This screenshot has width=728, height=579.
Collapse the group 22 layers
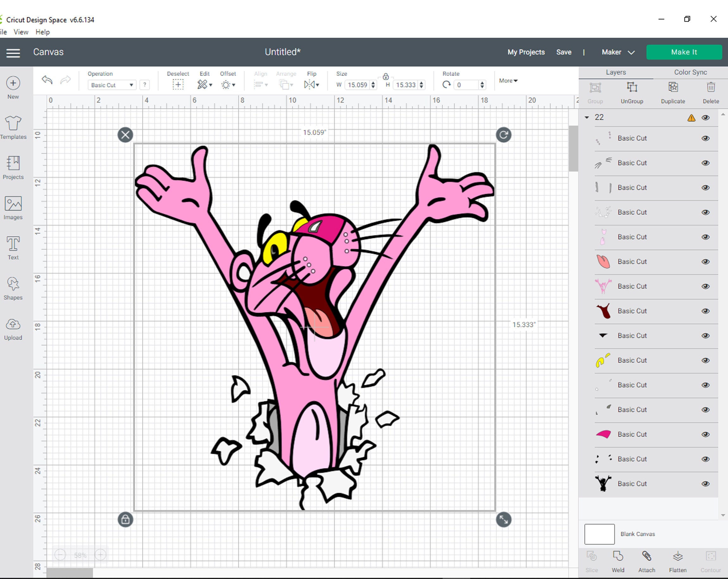coord(587,117)
